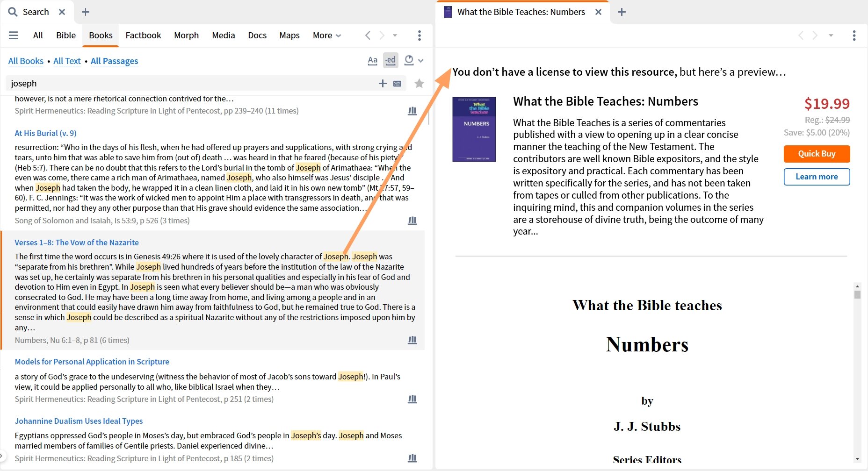
Task: Select the Morph tab
Action: (186, 36)
